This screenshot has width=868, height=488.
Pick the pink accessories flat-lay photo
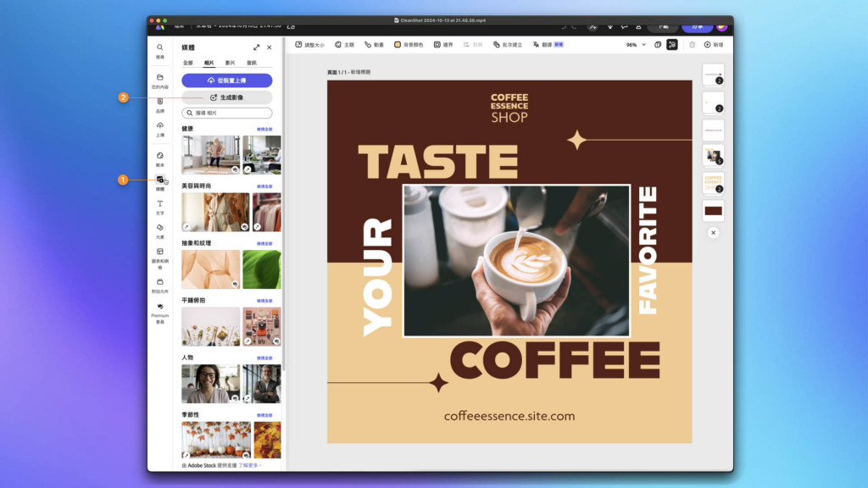point(262,326)
